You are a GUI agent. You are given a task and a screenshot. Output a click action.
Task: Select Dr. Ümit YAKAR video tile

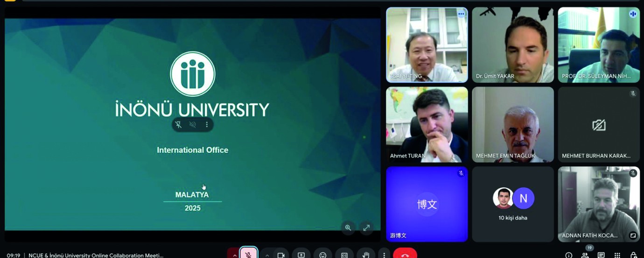click(x=513, y=45)
